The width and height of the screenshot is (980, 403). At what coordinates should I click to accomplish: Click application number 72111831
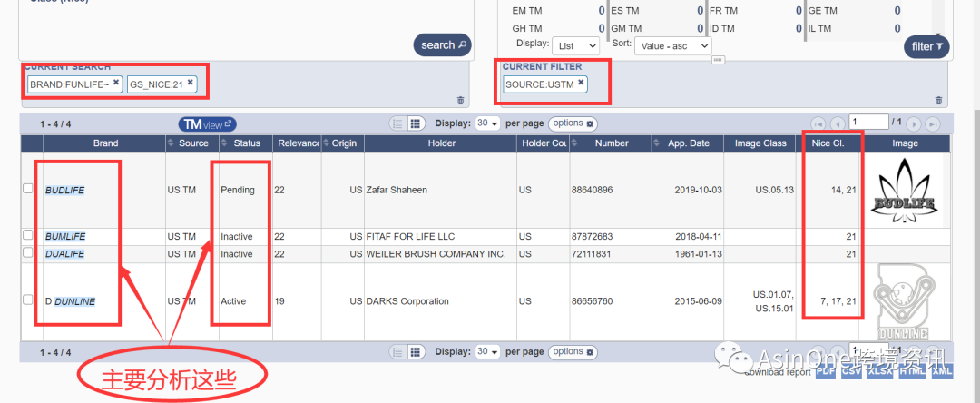coord(592,254)
